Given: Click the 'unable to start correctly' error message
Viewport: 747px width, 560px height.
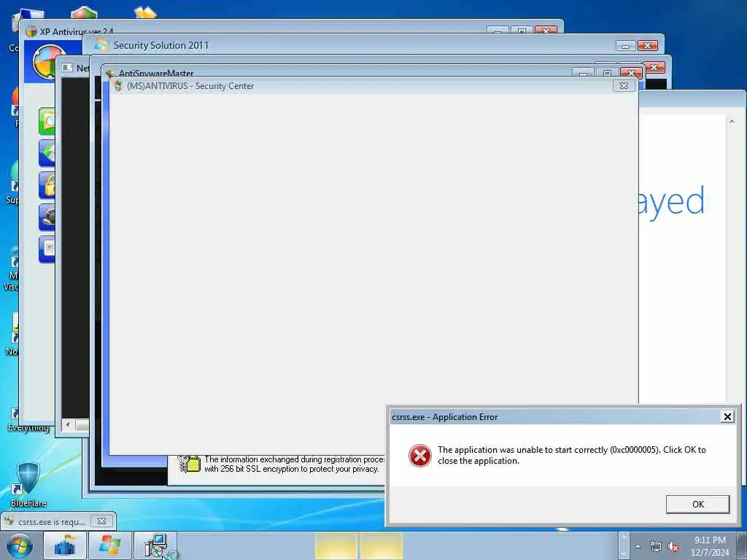Looking at the screenshot, I should 572,455.
